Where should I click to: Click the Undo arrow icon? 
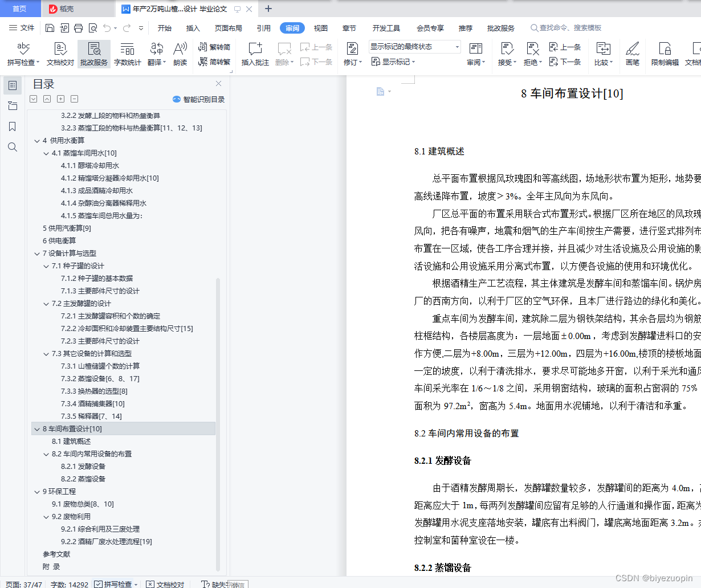(x=107, y=28)
